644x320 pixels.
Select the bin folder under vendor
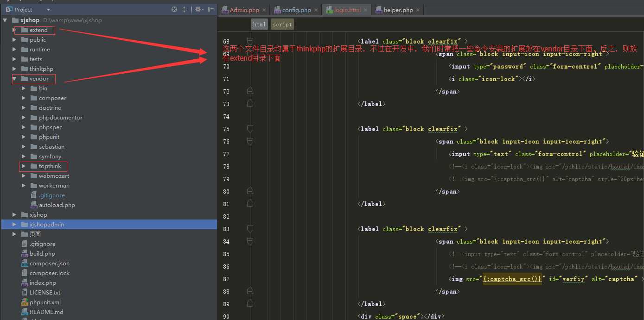(43, 88)
